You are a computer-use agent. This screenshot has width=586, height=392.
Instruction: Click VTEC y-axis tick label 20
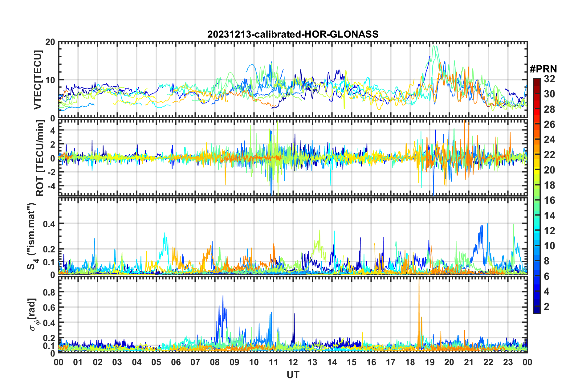(x=50, y=42)
